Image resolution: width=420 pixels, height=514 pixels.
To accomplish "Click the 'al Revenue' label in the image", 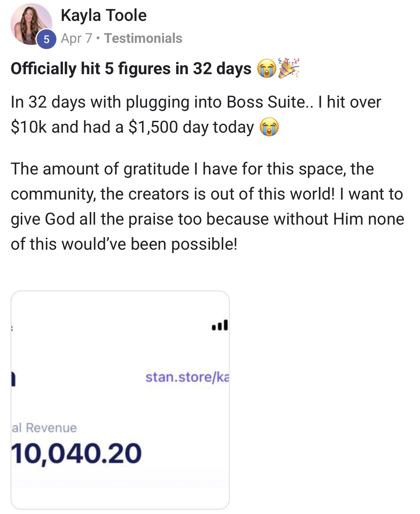I will pos(44,428).
